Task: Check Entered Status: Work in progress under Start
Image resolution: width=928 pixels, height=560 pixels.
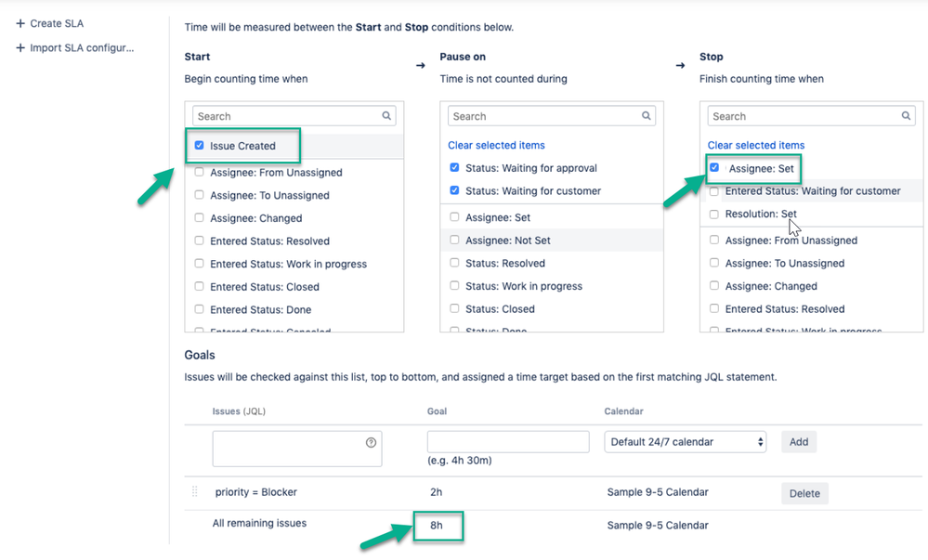Action: [200, 264]
